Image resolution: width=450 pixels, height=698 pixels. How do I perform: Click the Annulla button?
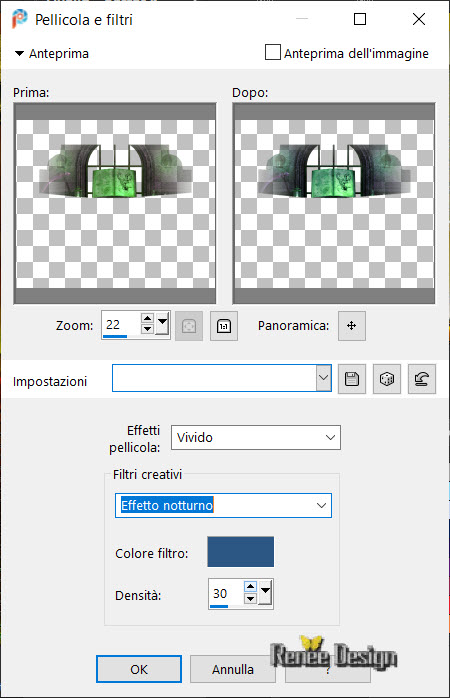coord(232,669)
